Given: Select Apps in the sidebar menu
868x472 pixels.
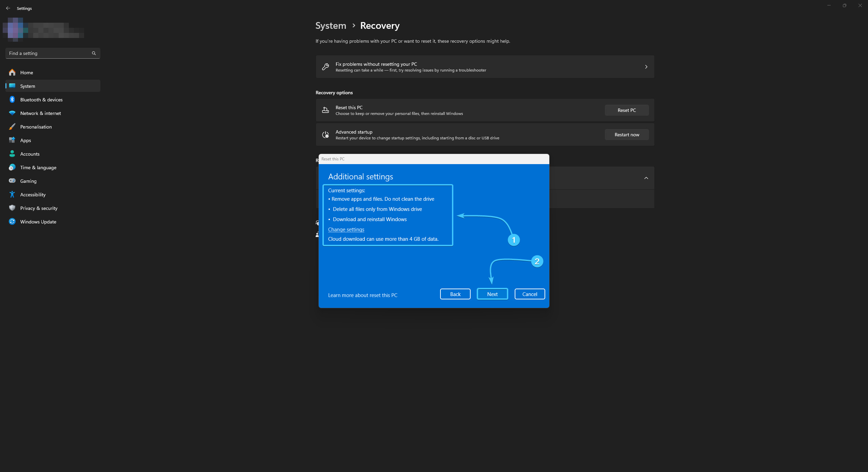Looking at the screenshot, I should (x=25, y=140).
